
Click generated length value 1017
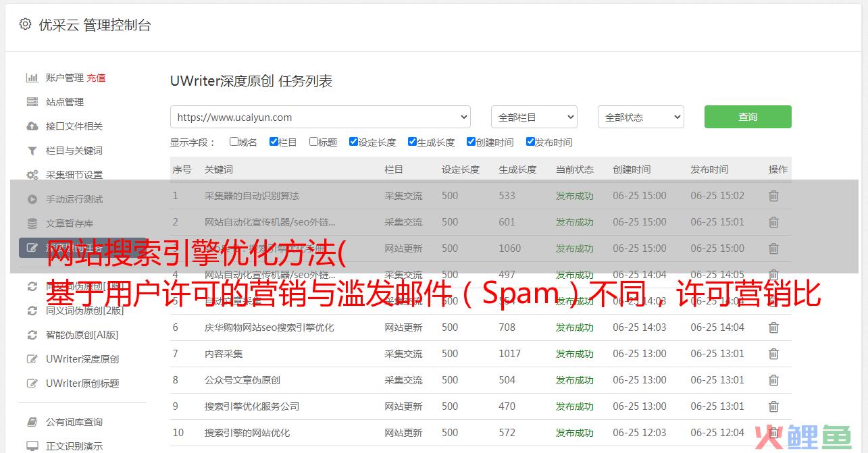tap(510, 354)
